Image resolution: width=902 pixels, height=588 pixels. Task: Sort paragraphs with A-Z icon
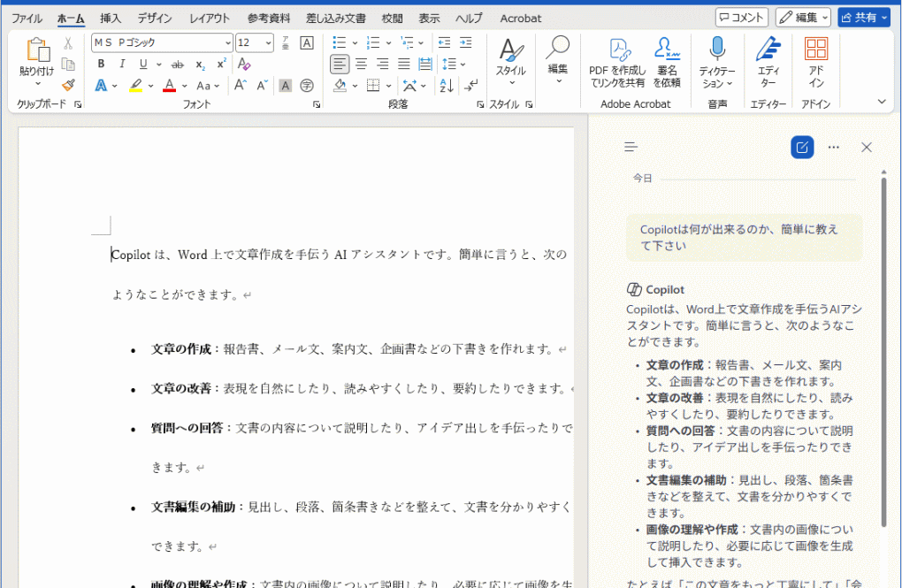coord(447,86)
